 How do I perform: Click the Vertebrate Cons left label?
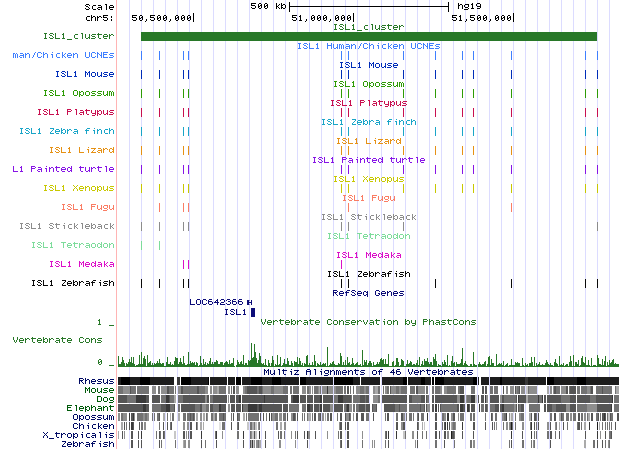click(x=63, y=340)
